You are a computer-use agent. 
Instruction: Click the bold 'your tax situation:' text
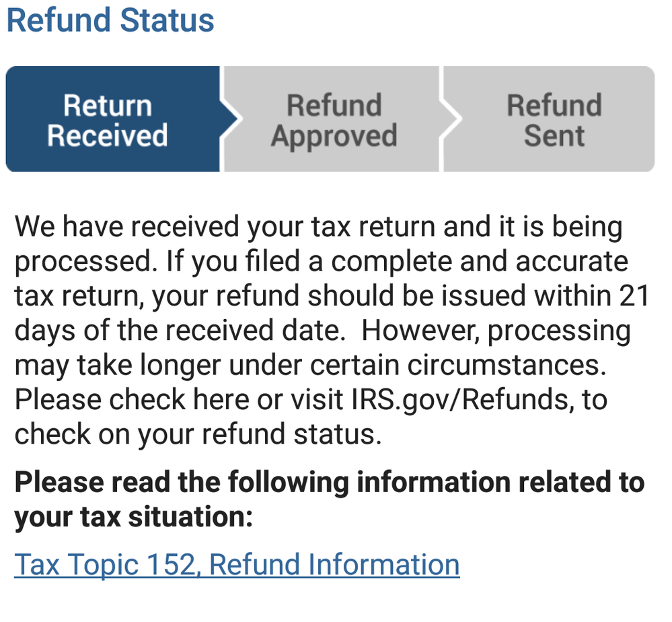point(133,517)
